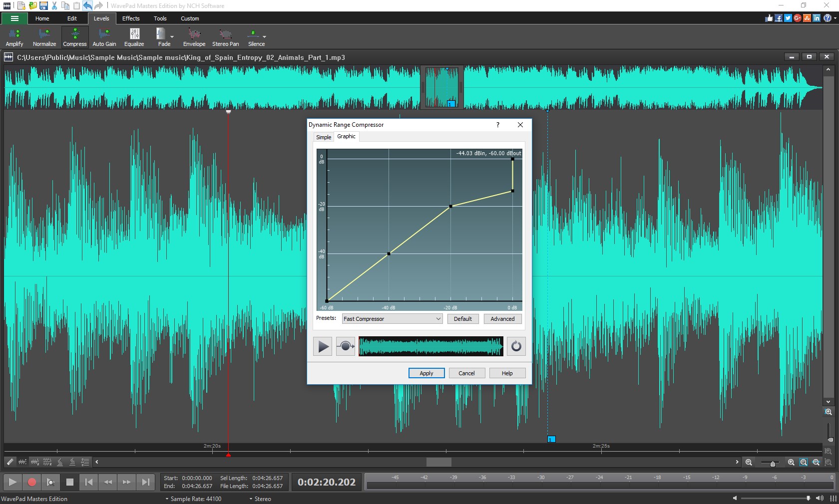Image resolution: width=839 pixels, height=504 pixels.
Task: Apply the Dynamic Range Compressor settings
Action: click(426, 373)
